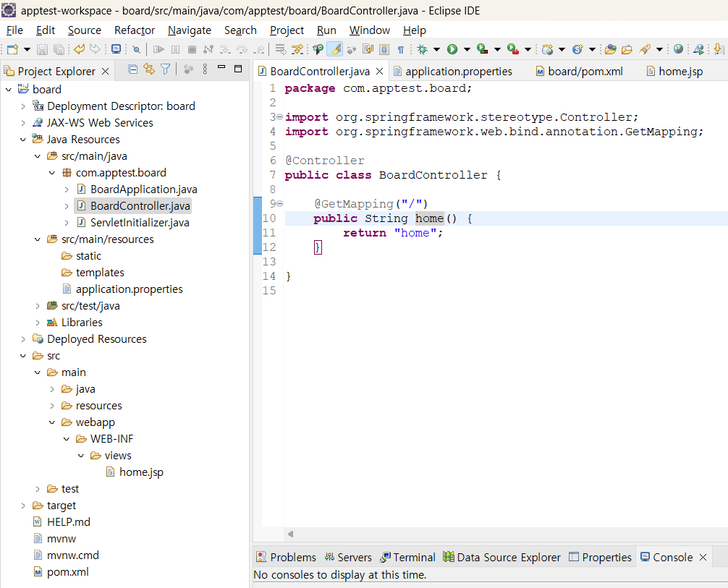Click Collapse All in Project Explorer
Screen dimensions: 728x588
coord(132,69)
